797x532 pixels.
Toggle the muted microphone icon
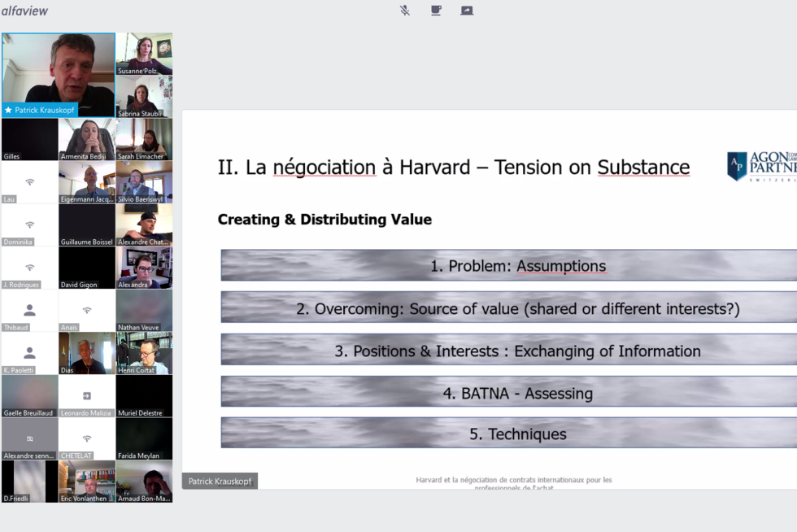pos(405,11)
